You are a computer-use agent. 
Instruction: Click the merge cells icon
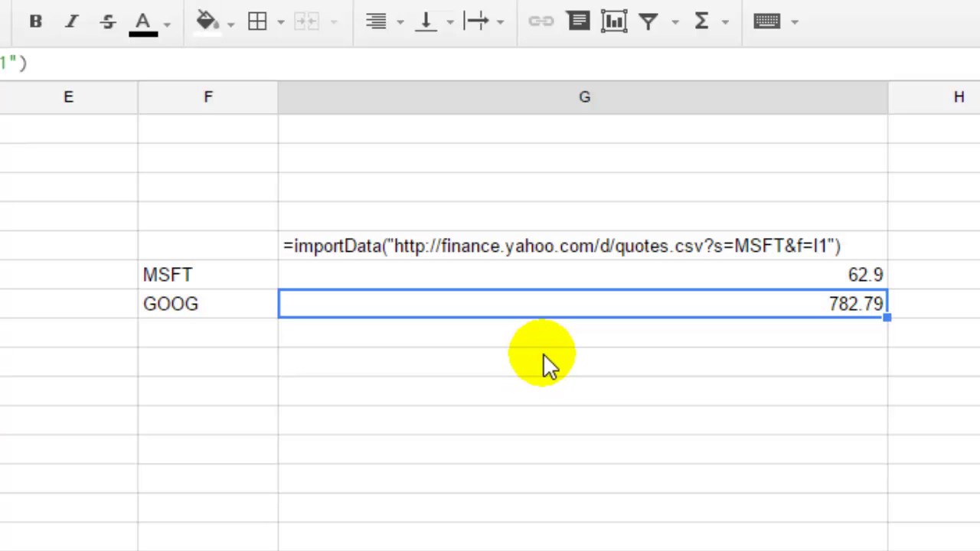(x=306, y=21)
